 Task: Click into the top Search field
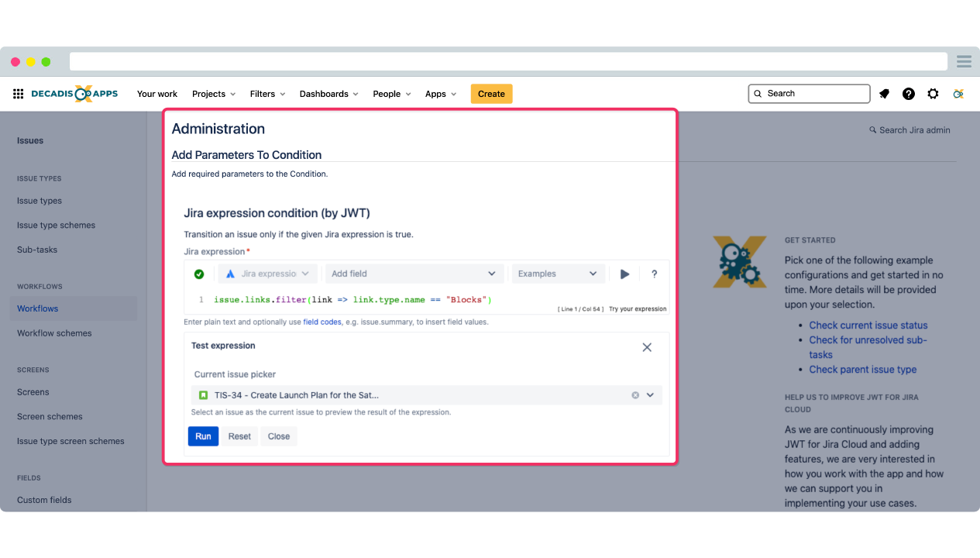809,94
